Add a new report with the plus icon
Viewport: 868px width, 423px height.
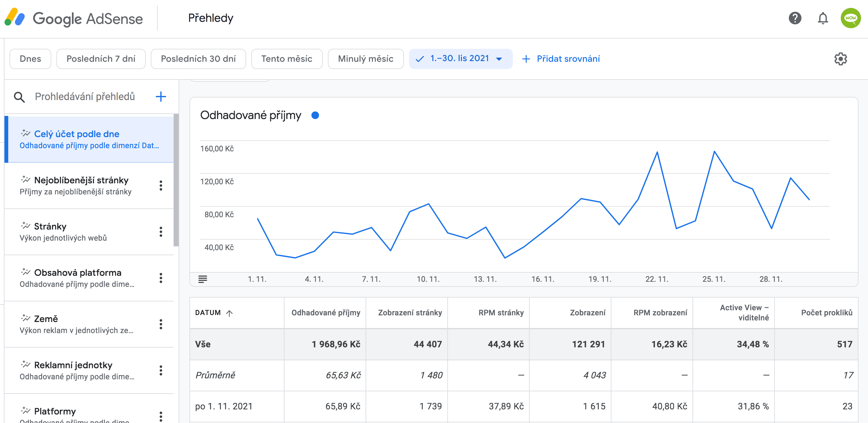coord(161,97)
